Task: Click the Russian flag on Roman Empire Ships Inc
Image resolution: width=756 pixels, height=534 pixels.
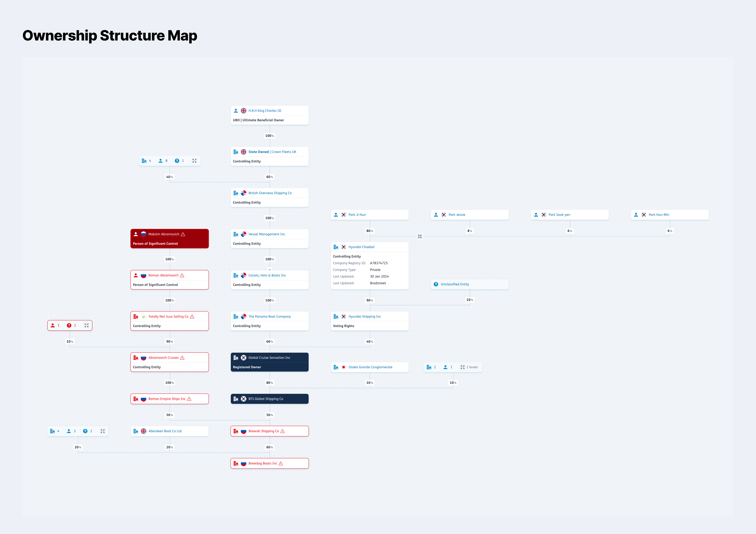Action: pyautogui.click(x=144, y=399)
